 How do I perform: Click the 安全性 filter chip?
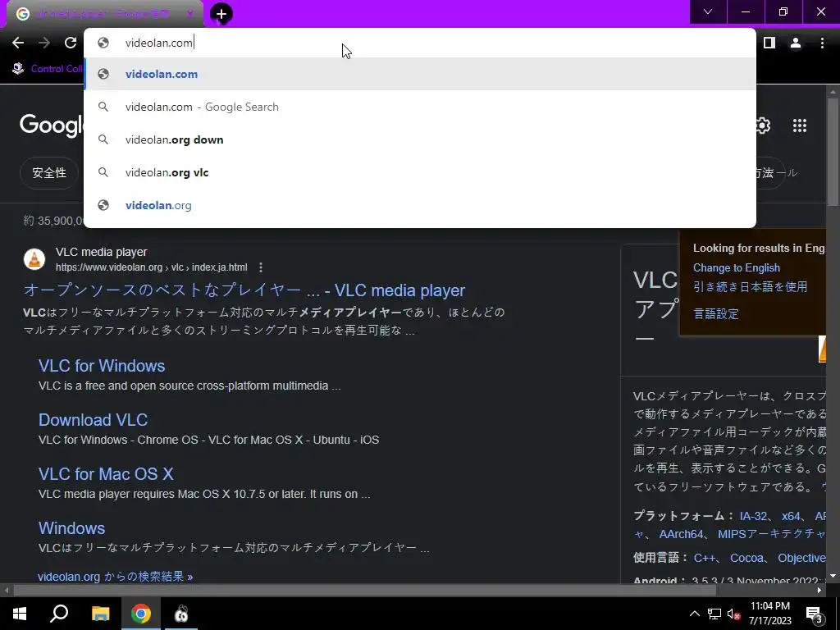(x=49, y=172)
